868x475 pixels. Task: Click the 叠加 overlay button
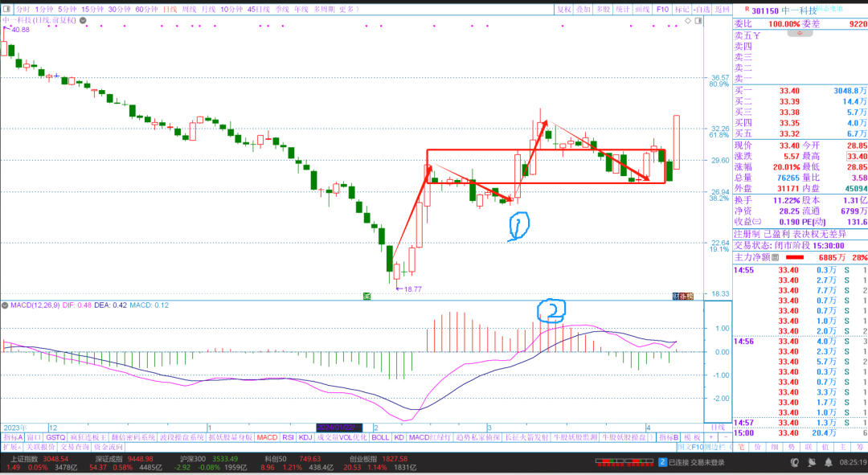tap(584, 9)
